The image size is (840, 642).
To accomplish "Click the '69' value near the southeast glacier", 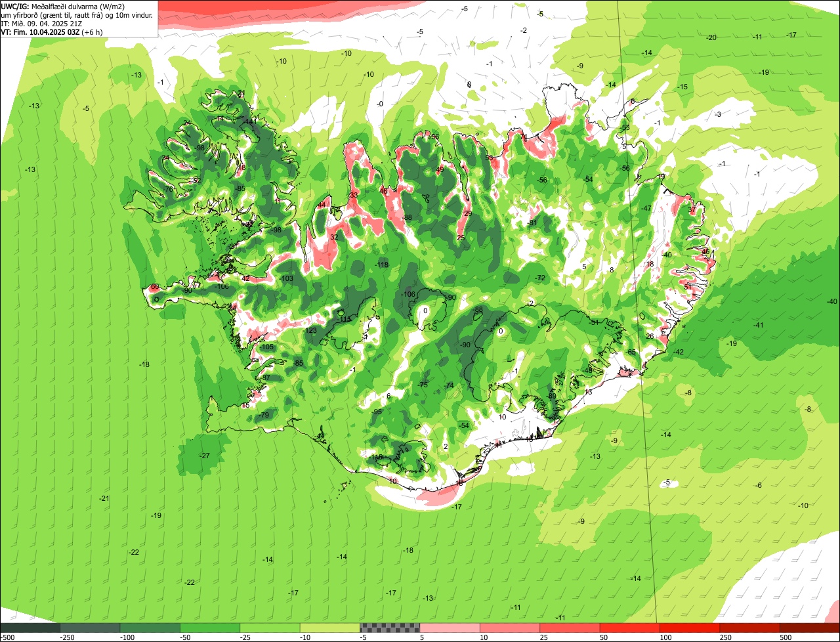I will pos(553,396).
